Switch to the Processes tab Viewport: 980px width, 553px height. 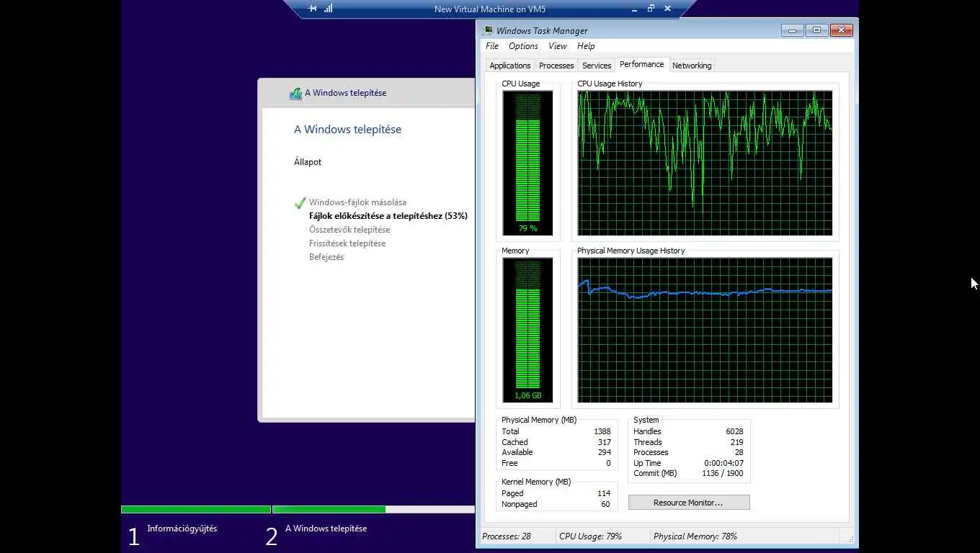[556, 66]
